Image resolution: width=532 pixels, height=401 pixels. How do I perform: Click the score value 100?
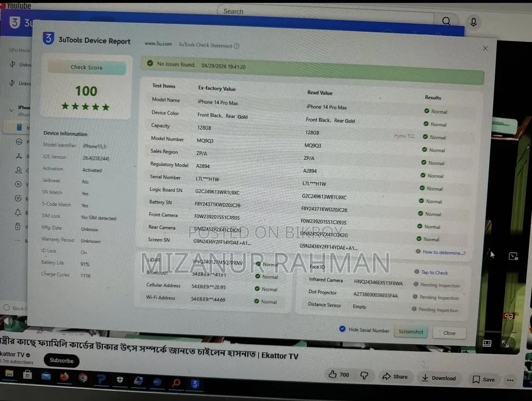tap(86, 91)
